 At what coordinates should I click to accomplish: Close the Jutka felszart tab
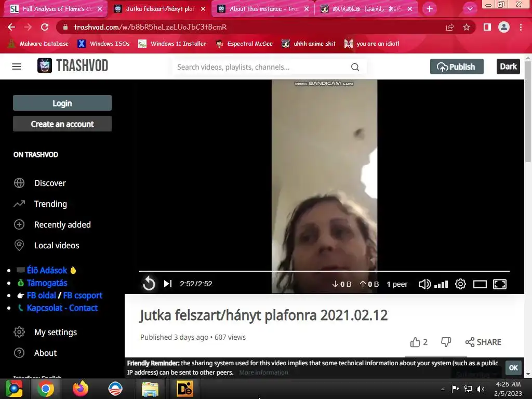203,9
